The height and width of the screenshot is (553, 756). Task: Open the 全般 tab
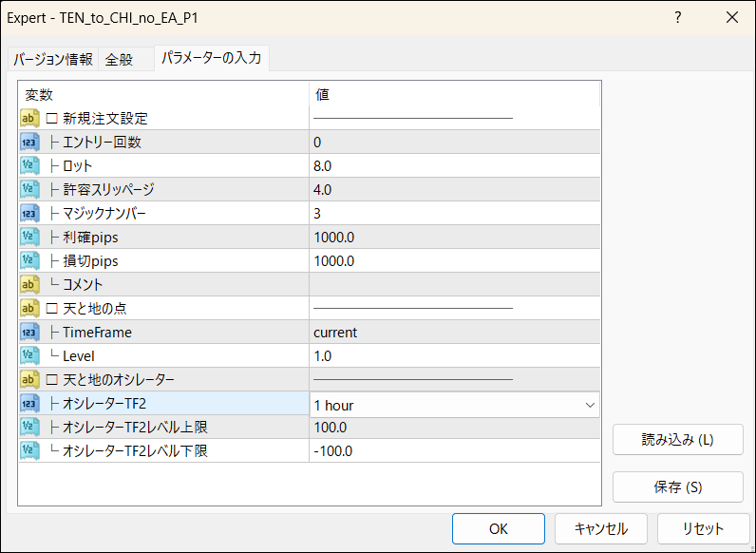click(x=119, y=60)
